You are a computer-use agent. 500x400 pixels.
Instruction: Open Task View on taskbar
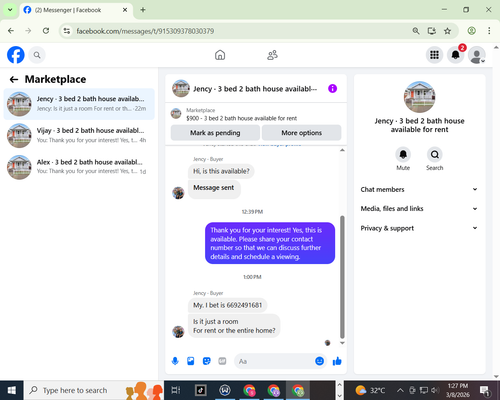pyautogui.click(x=176, y=390)
